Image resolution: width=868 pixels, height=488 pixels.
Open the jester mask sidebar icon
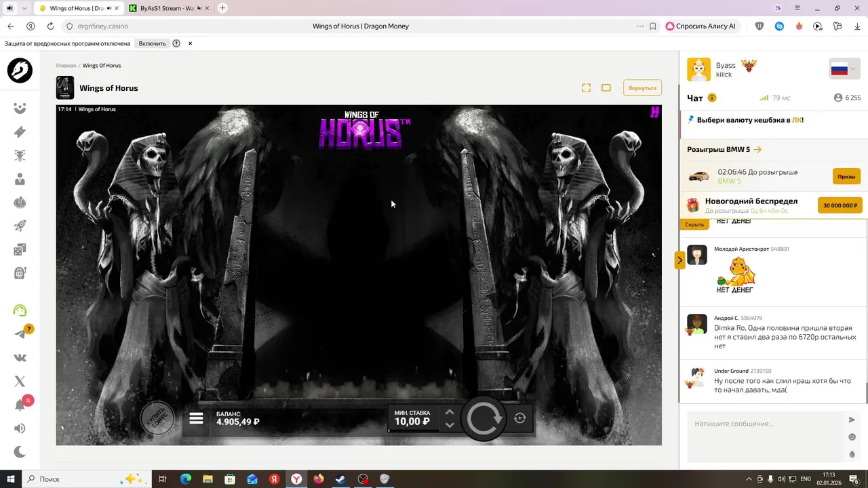click(20, 108)
